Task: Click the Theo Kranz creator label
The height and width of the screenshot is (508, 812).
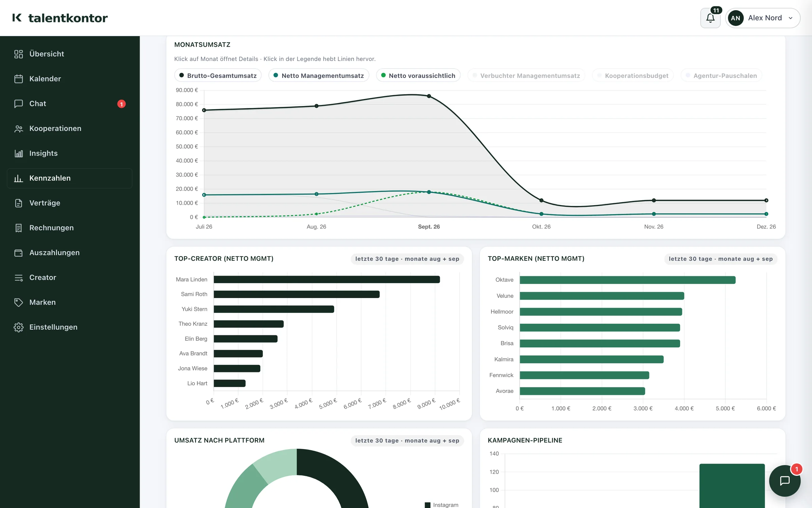Action: pyautogui.click(x=193, y=324)
